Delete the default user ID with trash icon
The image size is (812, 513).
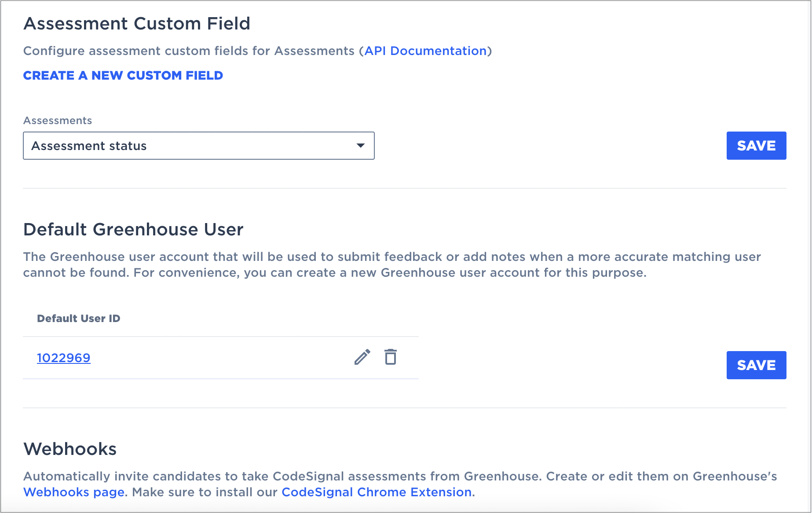[391, 357]
